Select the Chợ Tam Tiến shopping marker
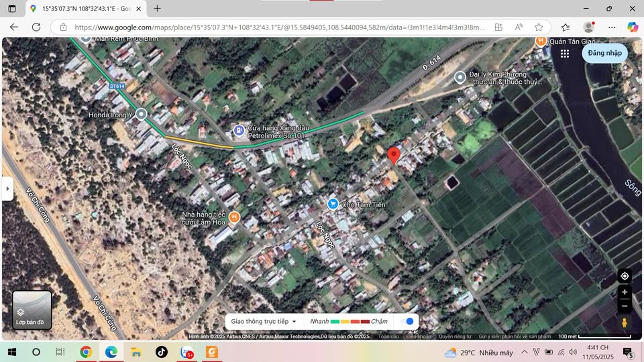Screen dimensions: 644x362 coord(333,204)
